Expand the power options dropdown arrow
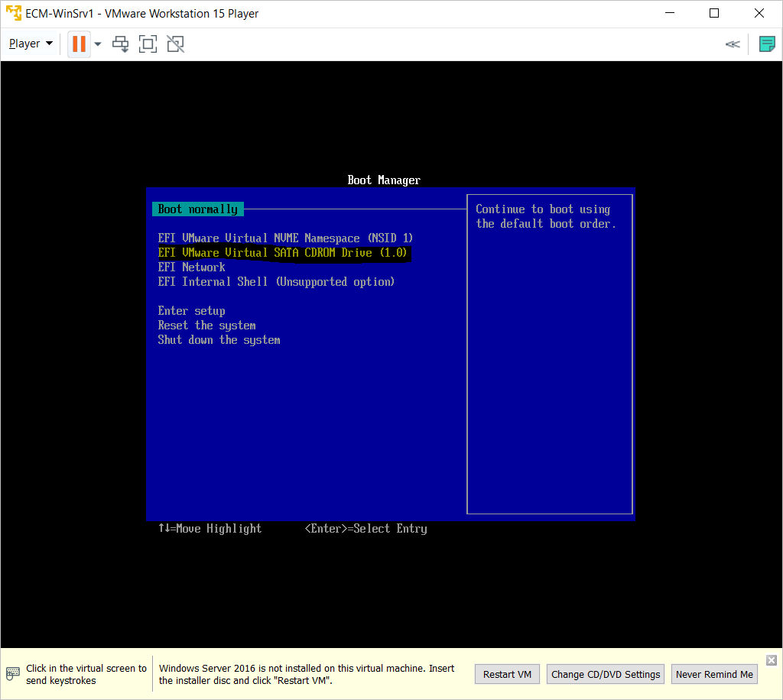The width and height of the screenshot is (783, 700). coord(98,44)
